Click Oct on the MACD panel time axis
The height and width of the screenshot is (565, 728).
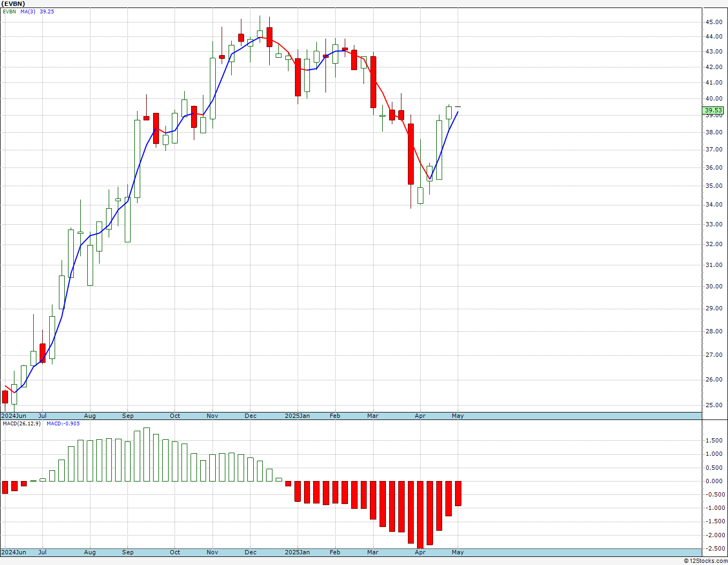(x=175, y=552)
